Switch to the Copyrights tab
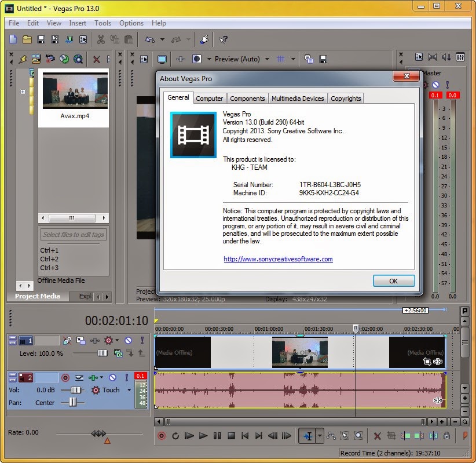This screenshot has height=463, width=476. click(346, 99)
